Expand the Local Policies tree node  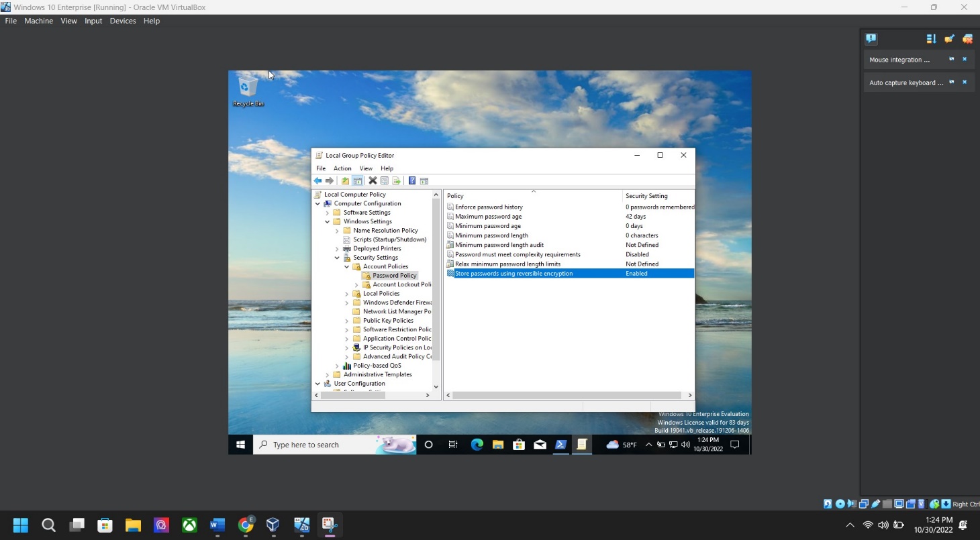click(347, 294)
